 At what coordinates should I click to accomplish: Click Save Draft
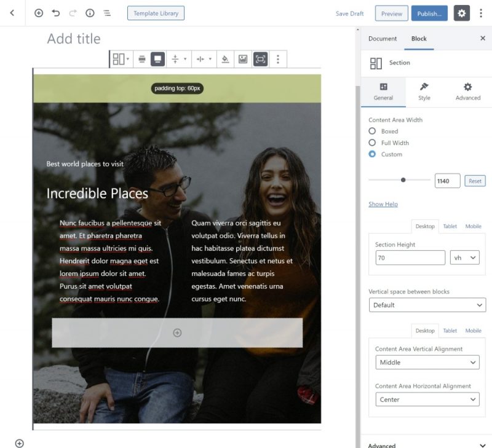pyautogui.click(x=349, y=14)
